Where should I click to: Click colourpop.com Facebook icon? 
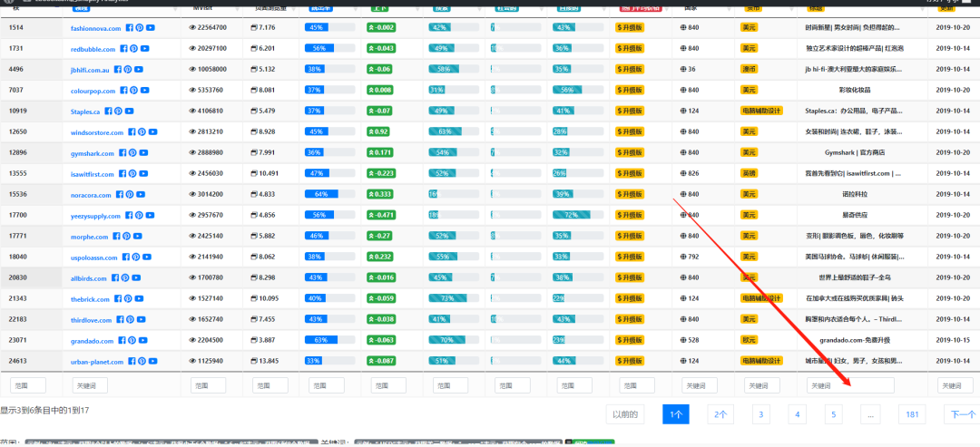[123, 91]
